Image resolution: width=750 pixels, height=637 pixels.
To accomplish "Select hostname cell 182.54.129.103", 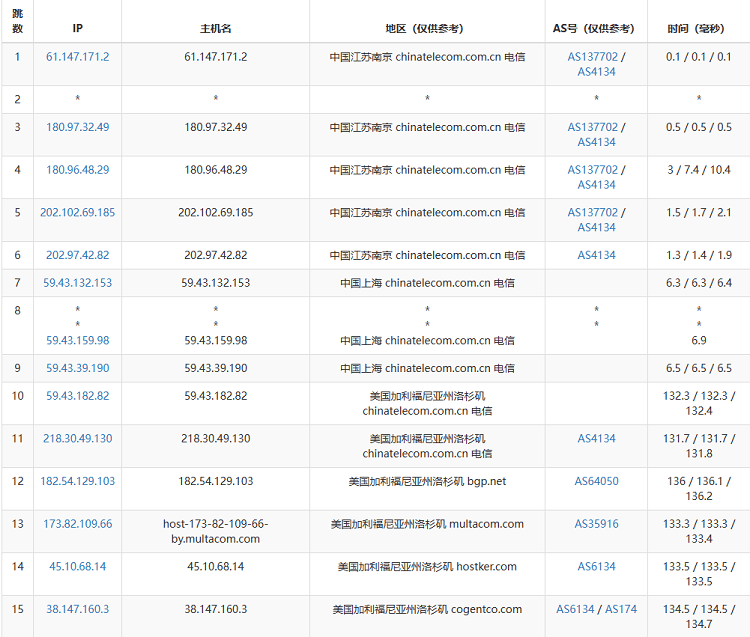I will (x=216, y=481).
